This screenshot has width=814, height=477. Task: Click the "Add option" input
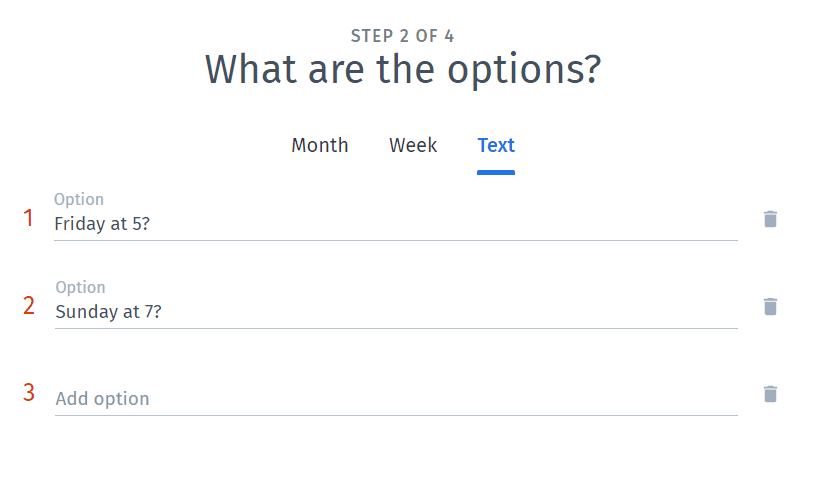(395, 399)
